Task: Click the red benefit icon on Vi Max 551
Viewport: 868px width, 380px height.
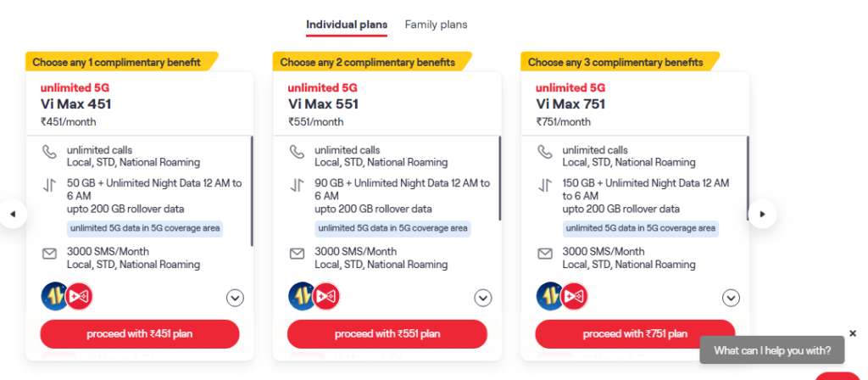Action: (326, 296)
